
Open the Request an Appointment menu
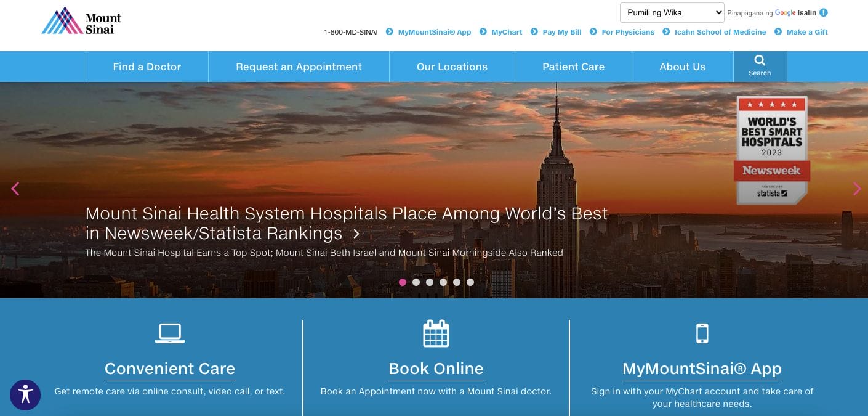(x=299, y=67)
